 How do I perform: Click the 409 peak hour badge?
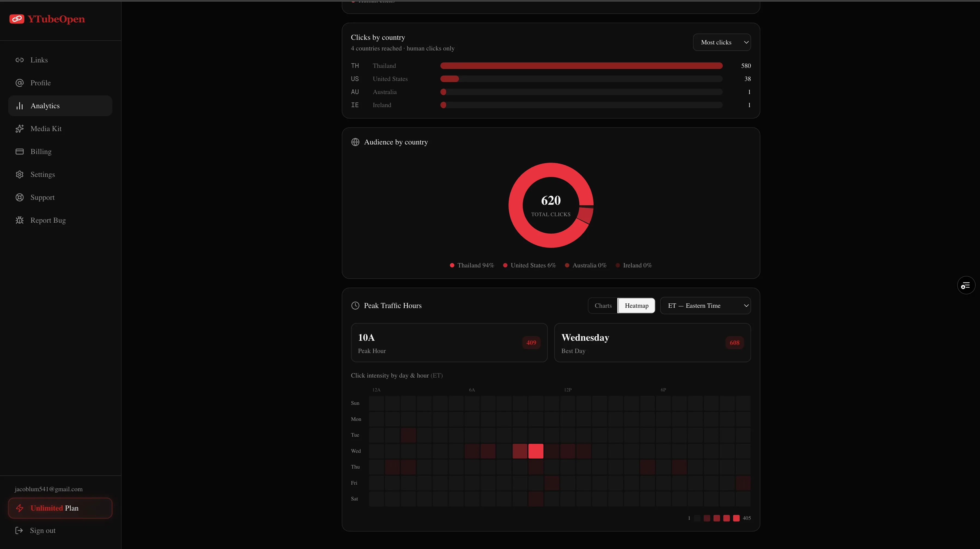[531, 343]
